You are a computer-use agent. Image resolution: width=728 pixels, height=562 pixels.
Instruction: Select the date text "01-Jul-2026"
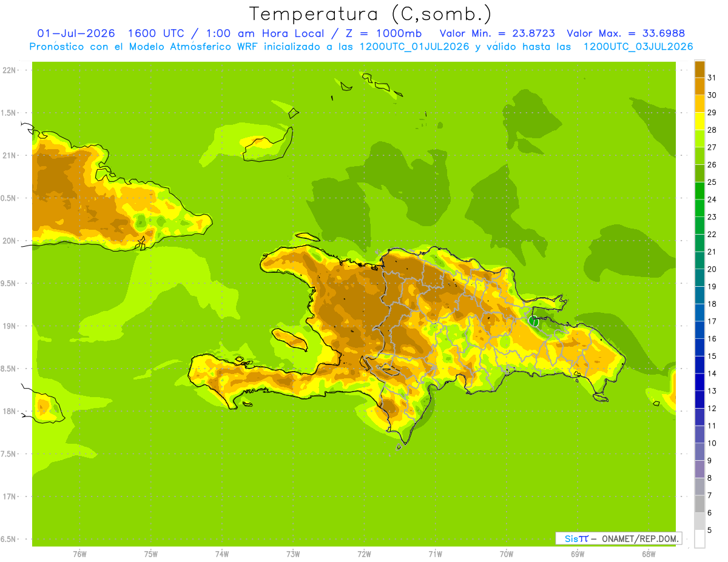(76, 33)
